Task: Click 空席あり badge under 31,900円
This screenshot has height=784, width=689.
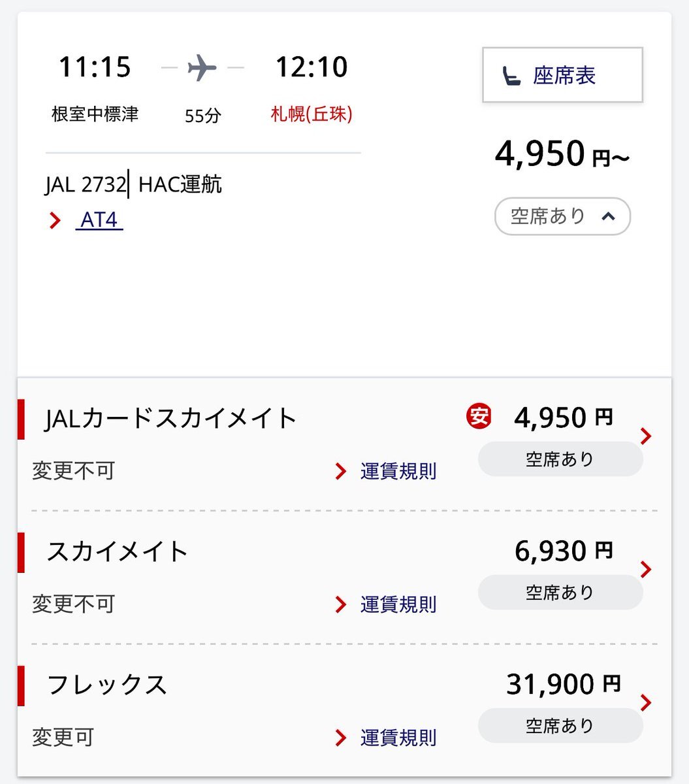Action: [x=560, y=725]
